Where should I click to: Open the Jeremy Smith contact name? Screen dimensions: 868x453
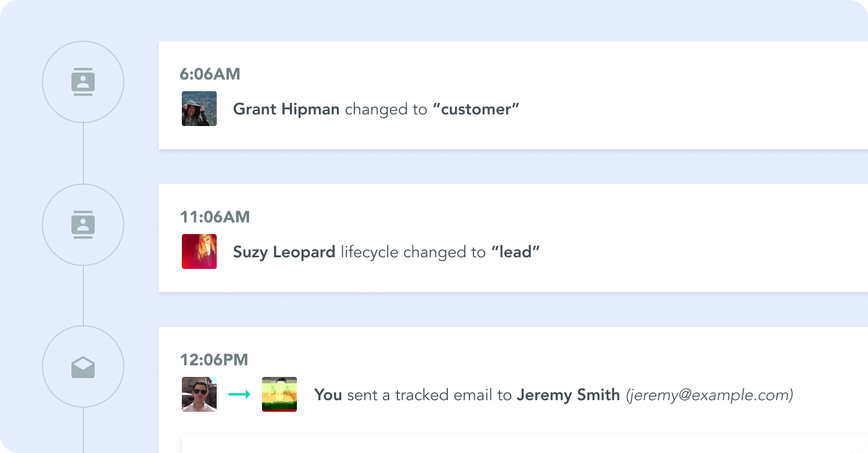568,395
